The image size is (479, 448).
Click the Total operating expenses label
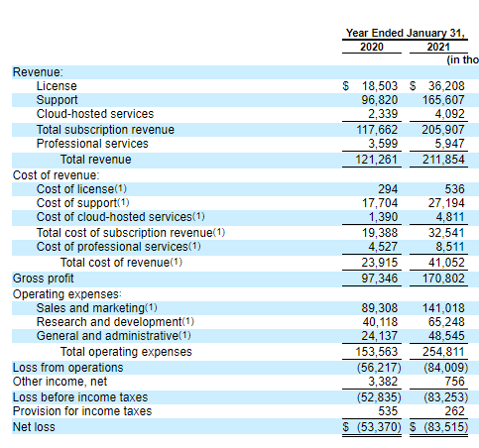(126, 352)
